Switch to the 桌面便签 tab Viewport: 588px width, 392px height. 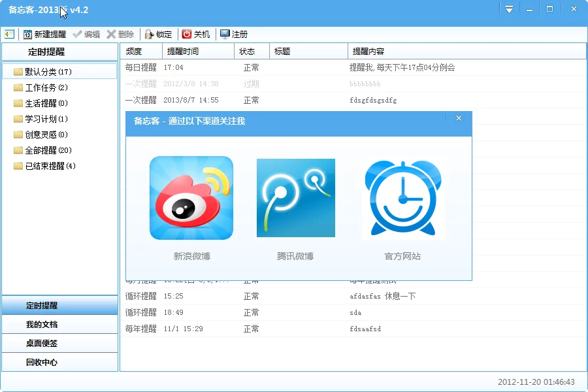60,343
